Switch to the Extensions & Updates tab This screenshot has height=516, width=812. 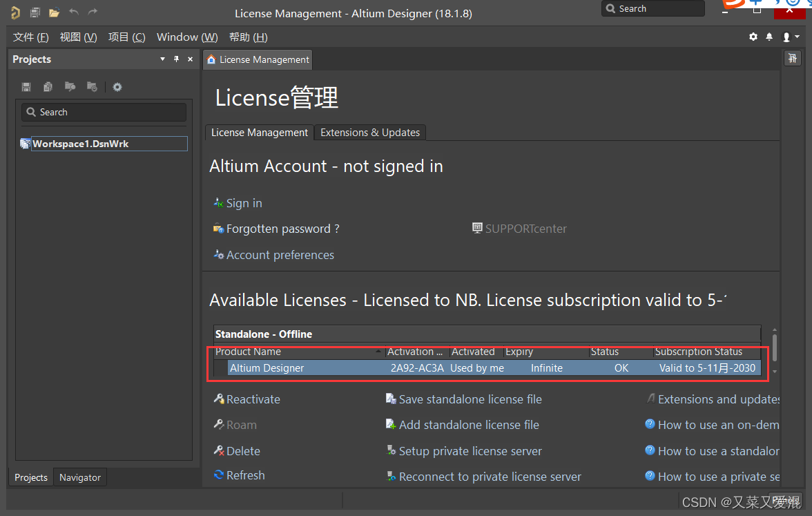point(369,133)
